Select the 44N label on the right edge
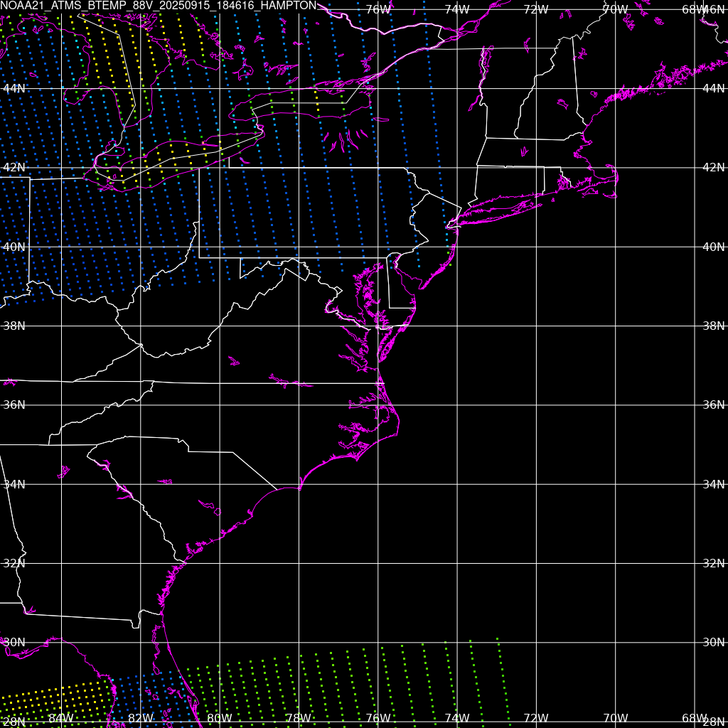The width and height of the screenshot is (728, 728). pos(714,88)
